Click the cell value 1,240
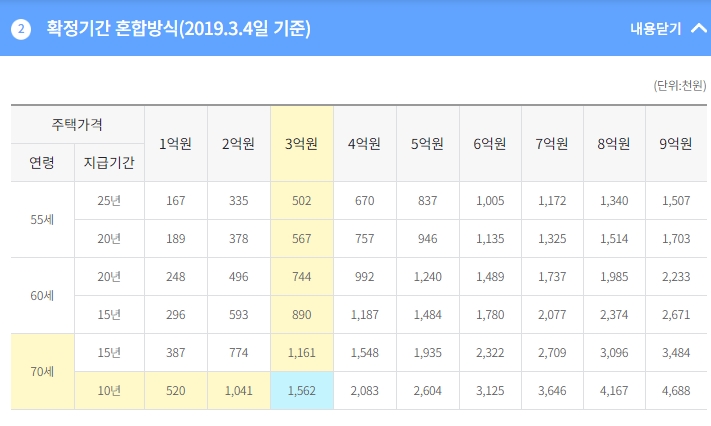 pyautogui.click(x=428, y=277)
